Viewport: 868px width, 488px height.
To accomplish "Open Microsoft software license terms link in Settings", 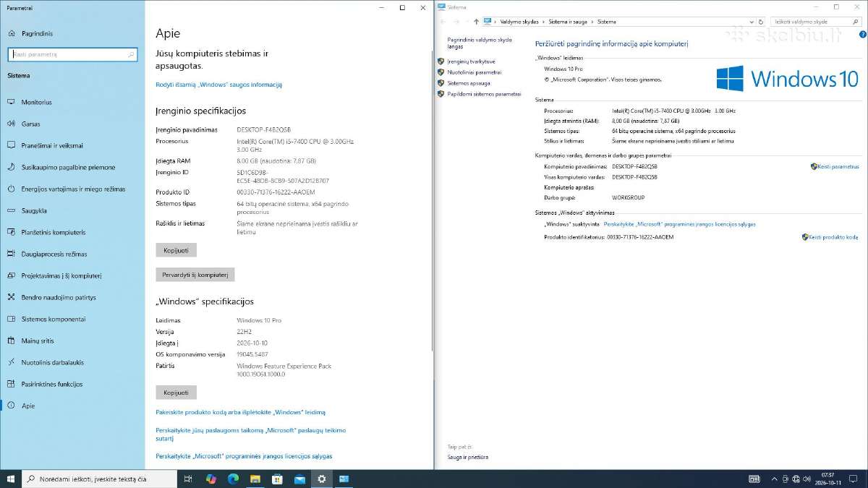I will point(244,456).
